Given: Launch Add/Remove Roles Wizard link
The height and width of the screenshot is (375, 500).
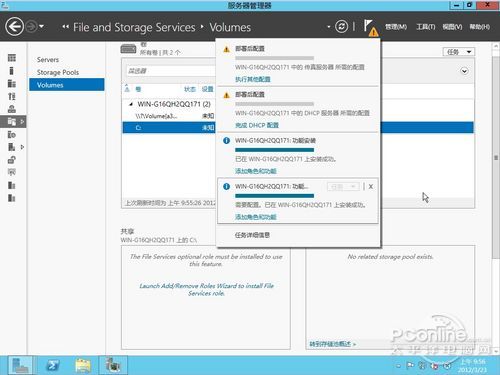Looking at the screenshot, I should coord(206,290).
